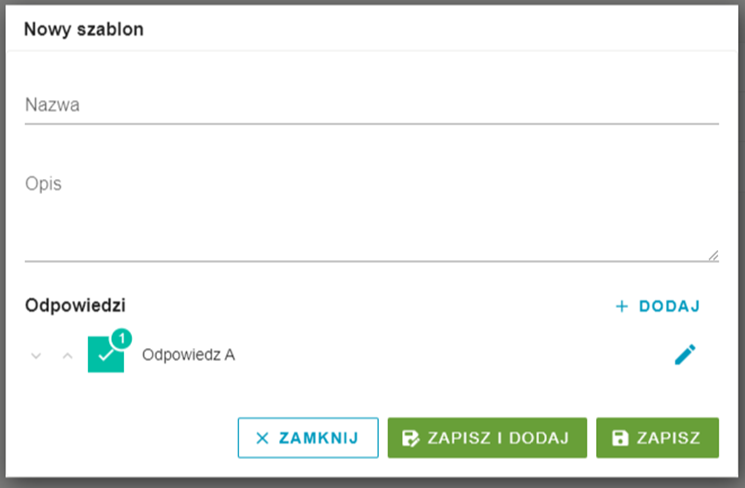
Task: Click the textarea resize handle in Opis
Action: (713, 256)
